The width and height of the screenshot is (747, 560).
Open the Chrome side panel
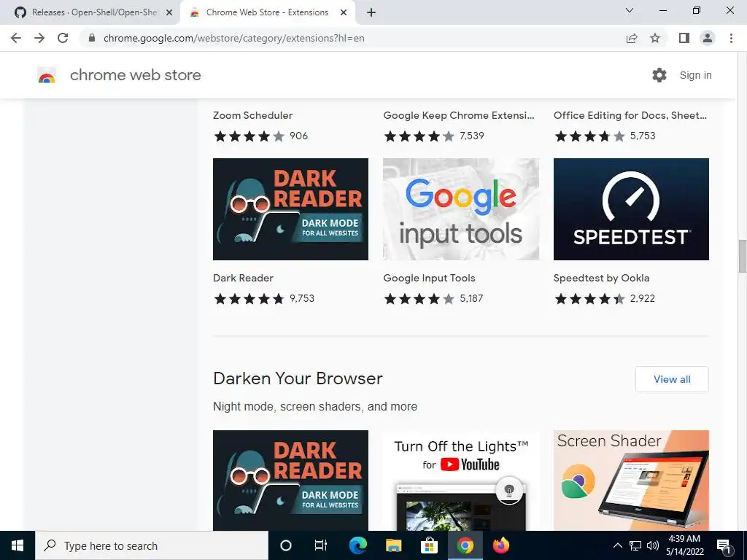point(684,38)
